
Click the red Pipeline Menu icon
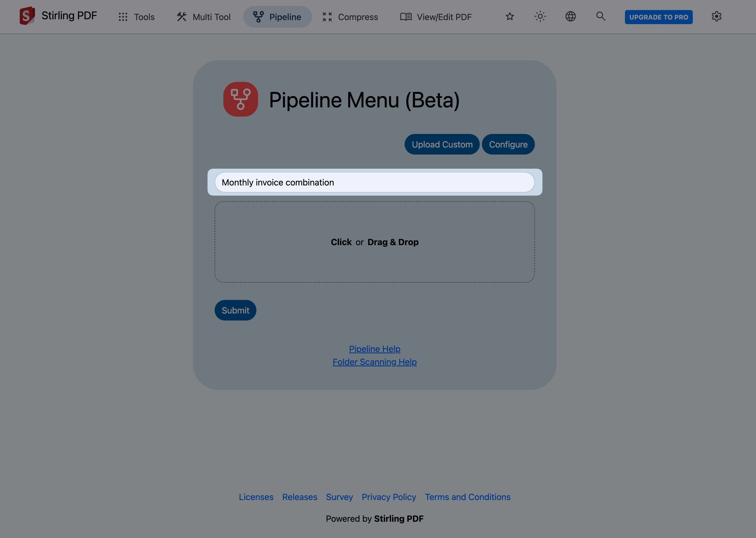pos(241,99)
